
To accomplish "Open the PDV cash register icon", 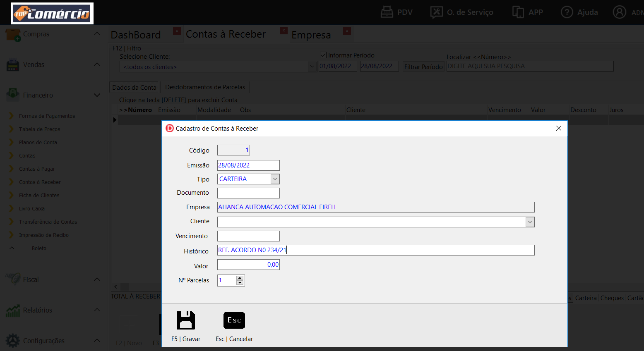I will [387, 12].
